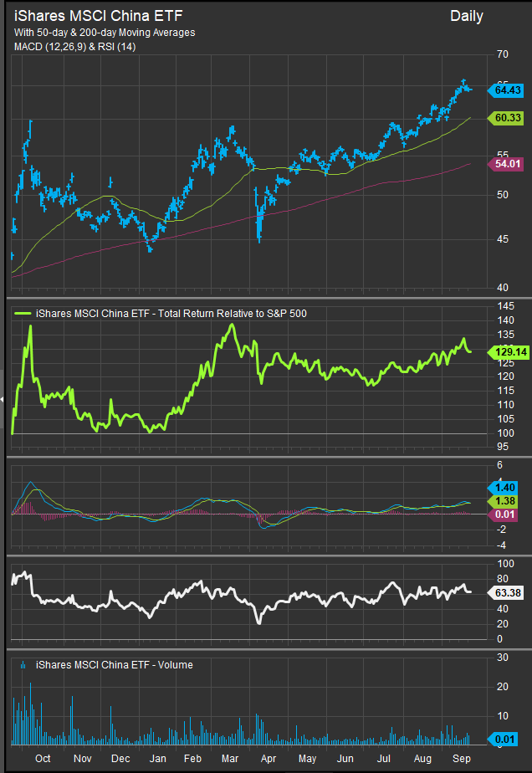Select the pink 54.01 200-day average tag

[507, 165]
